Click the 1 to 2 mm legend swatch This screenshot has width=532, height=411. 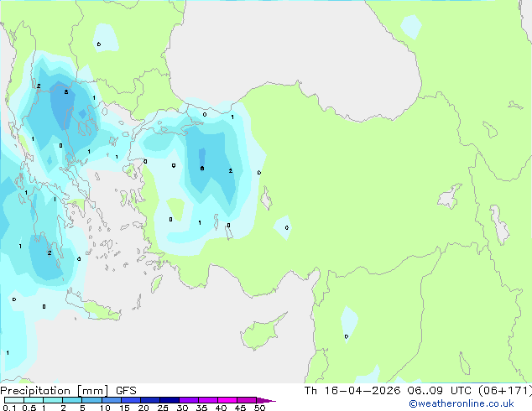pos(53,400)
